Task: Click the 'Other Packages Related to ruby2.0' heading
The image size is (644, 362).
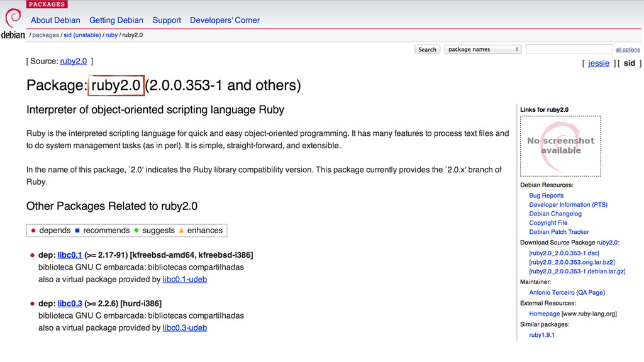Action: (x=112, y=206)
